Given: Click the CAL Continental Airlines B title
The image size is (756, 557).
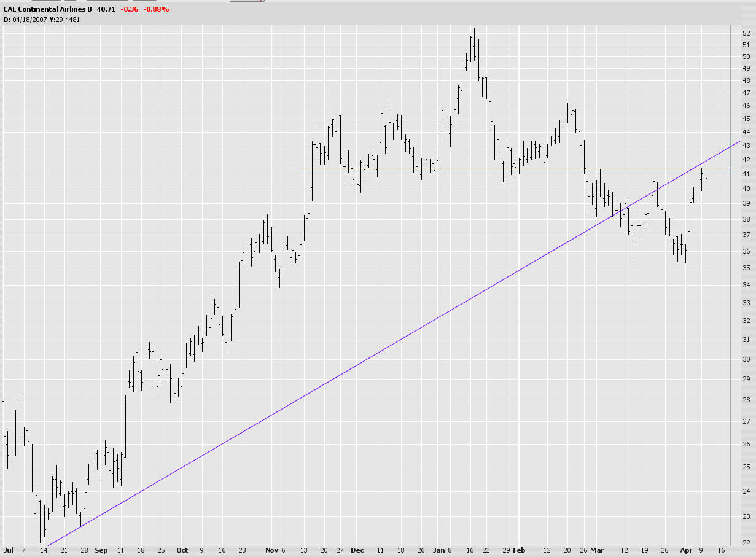Looking at the screenshot, I should (48, 9).
